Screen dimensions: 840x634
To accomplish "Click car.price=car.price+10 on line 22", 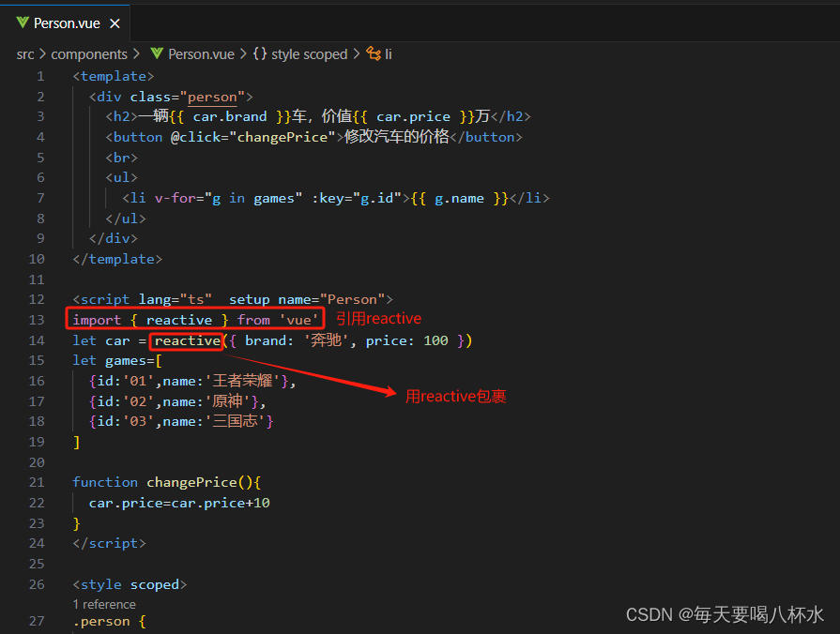I will tap(179, 504).
